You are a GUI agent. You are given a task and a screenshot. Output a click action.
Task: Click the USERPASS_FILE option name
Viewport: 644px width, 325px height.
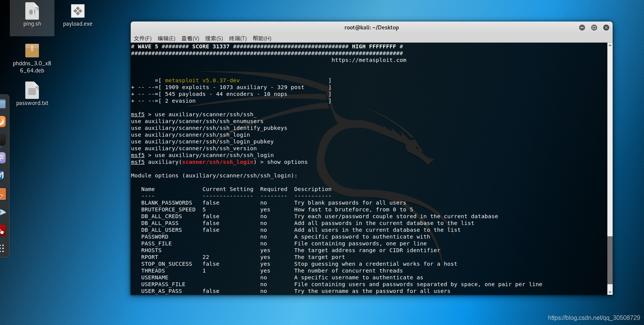[x=163, y=284]
